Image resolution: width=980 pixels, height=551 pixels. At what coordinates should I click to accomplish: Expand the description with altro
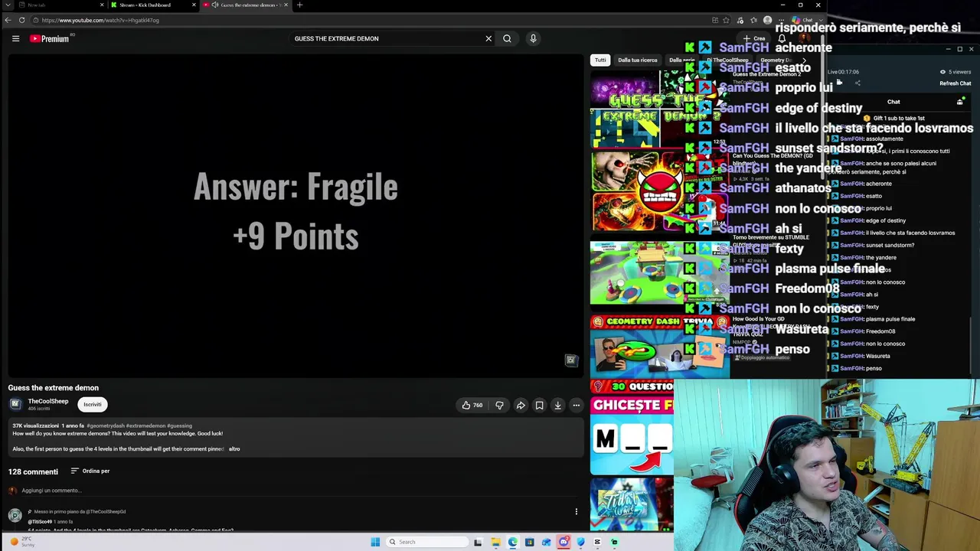234,448
